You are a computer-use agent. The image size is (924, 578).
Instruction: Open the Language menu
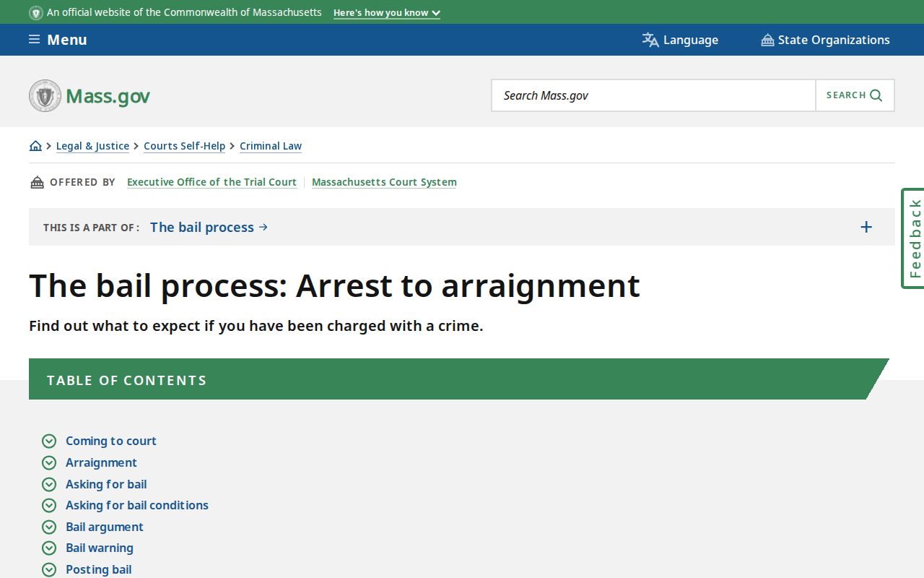(680, 40)
